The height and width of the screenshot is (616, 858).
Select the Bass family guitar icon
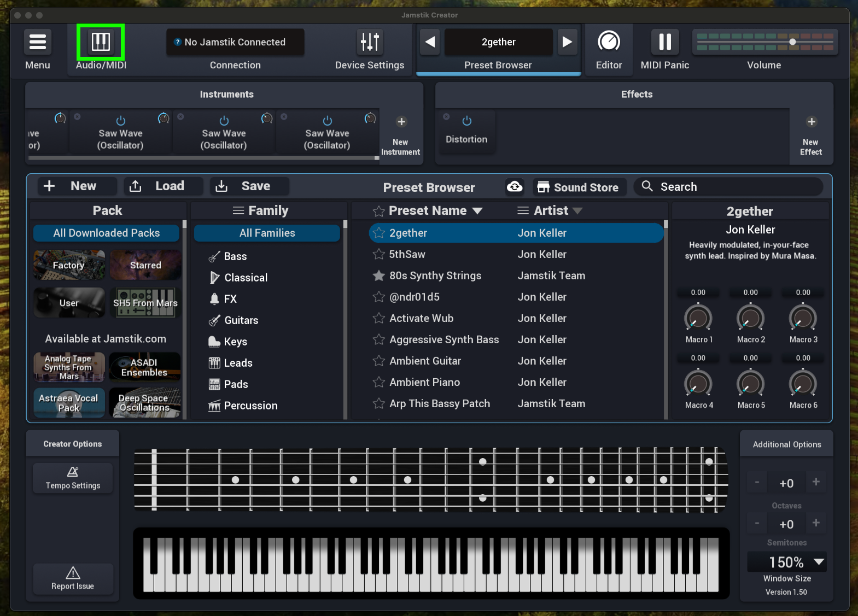(x=214, y=256)
